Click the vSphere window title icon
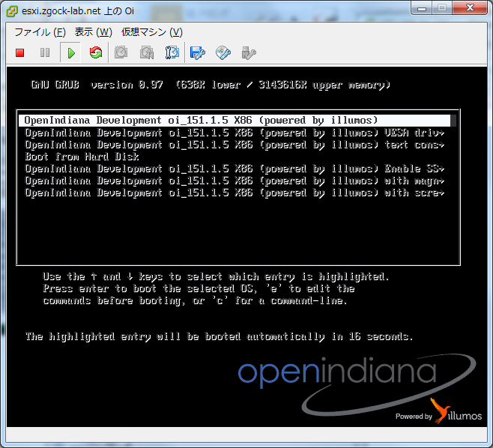 12,11
